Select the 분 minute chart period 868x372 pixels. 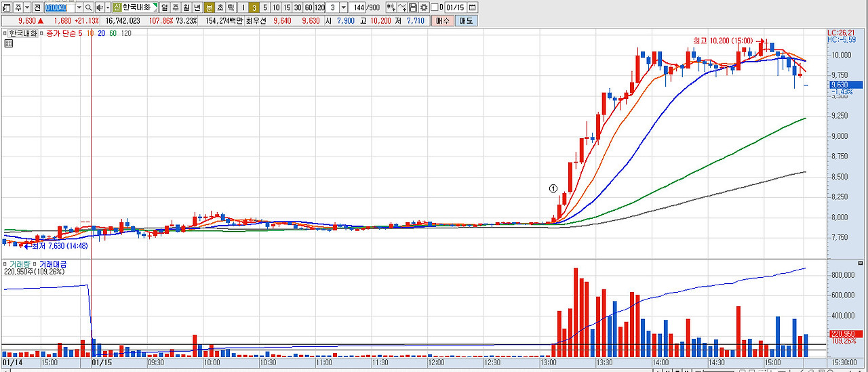[210, 7]
